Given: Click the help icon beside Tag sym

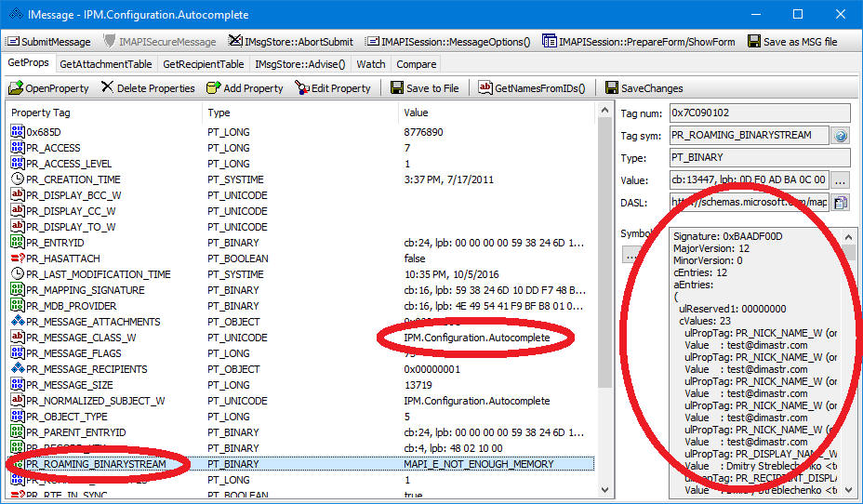Looking at the screenshot, I should 840,136.
